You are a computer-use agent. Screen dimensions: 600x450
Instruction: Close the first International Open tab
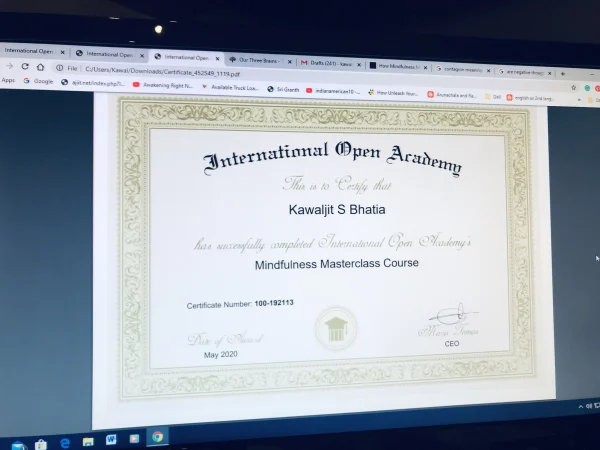click(x=62, y=52)
